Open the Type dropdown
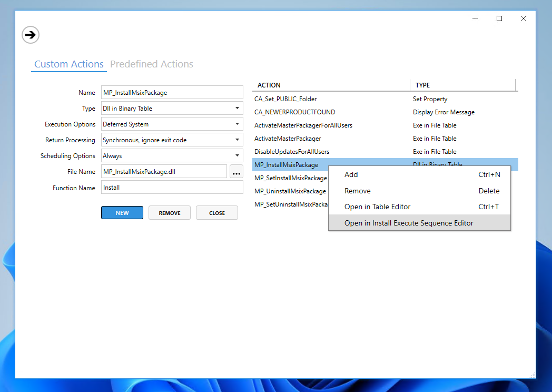Screen dimensions: 552x392 click(172, 108)
